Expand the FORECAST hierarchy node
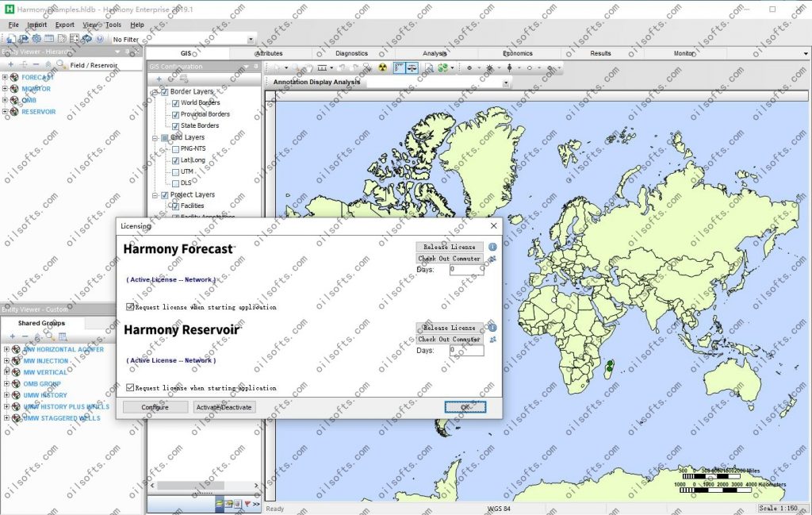The image size is (812, 515). (x=6, y=77)
